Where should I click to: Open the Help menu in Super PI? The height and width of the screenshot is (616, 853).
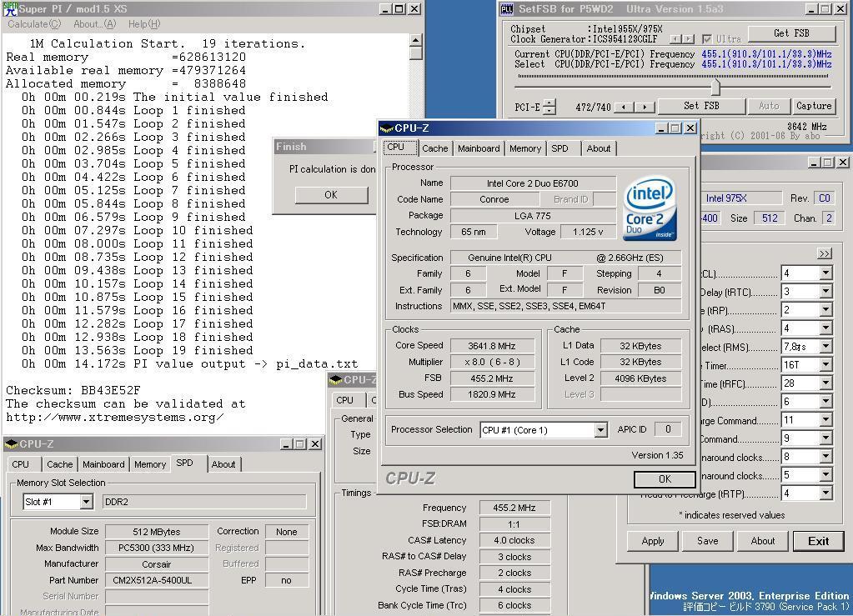[x=144, y=24]
